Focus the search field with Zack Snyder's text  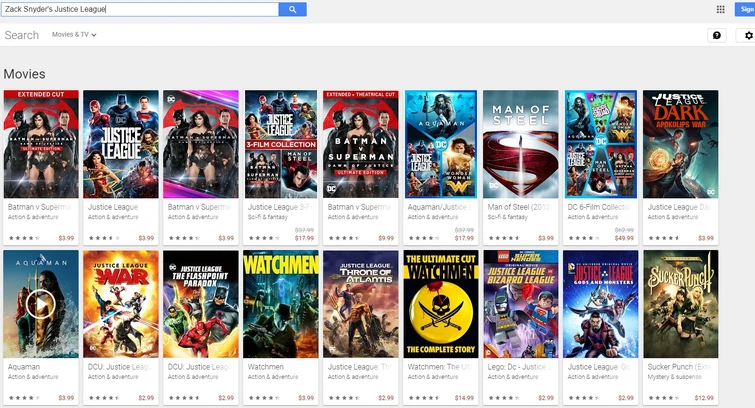(x=140, y=9)
